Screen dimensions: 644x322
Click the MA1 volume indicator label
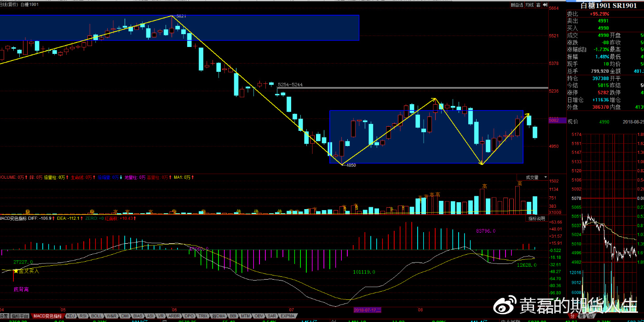point(183,177)
